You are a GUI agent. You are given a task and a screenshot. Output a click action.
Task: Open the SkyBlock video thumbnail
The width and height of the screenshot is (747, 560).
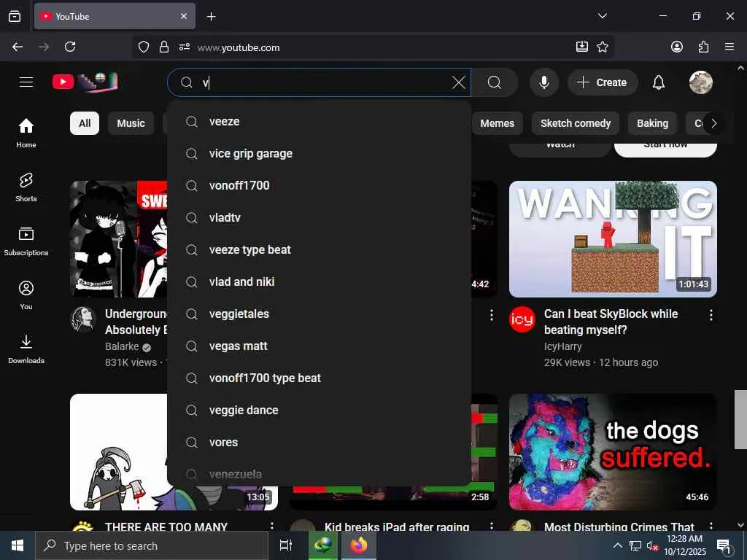(613, 239)
